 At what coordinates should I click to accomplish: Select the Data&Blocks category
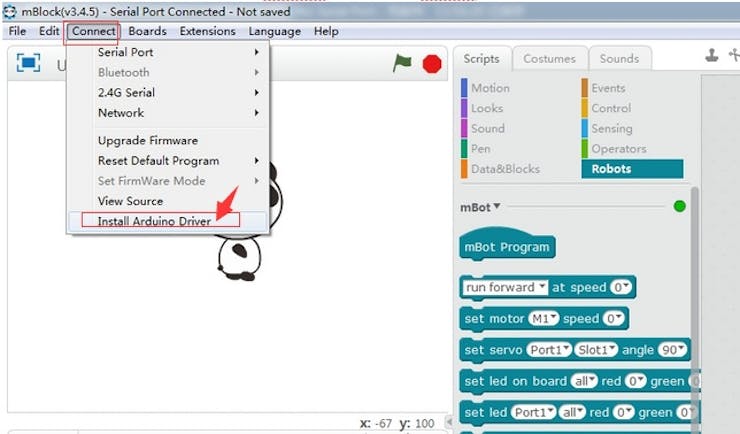(505, 169)
